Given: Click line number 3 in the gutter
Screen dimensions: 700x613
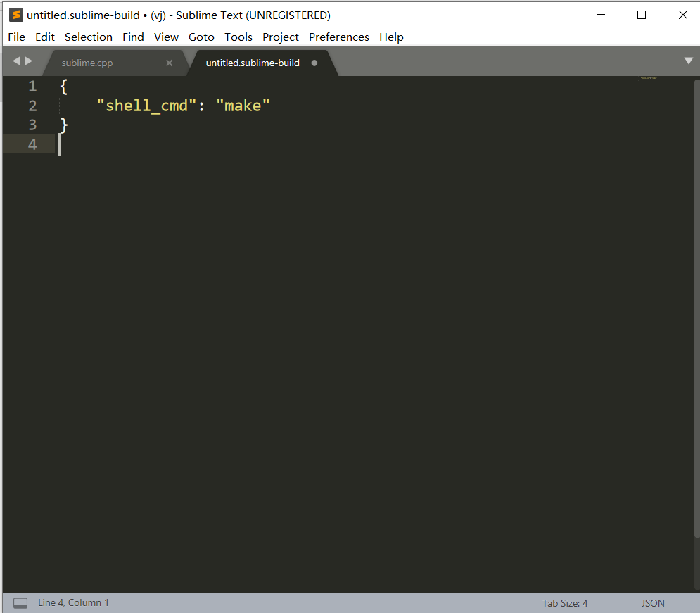Looking at the screenshot, I should click(32, 125).
